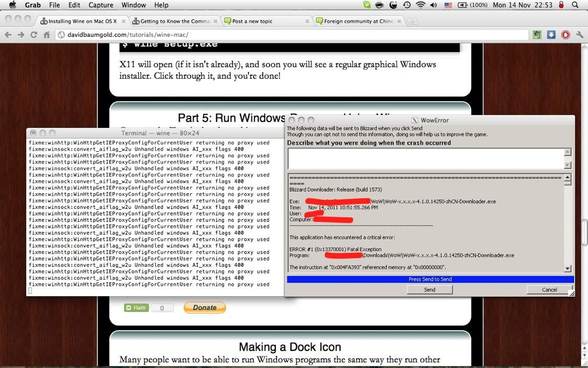Click the Send button in WowError

tap(430, 290)
